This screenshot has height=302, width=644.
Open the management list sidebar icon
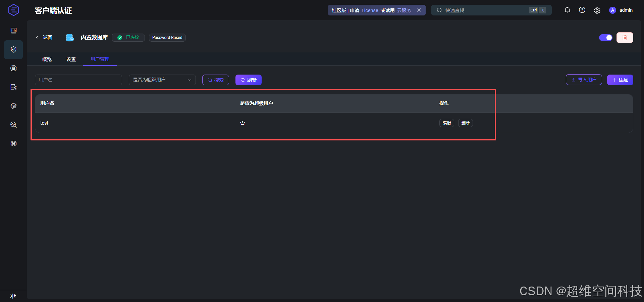[13, 87]
